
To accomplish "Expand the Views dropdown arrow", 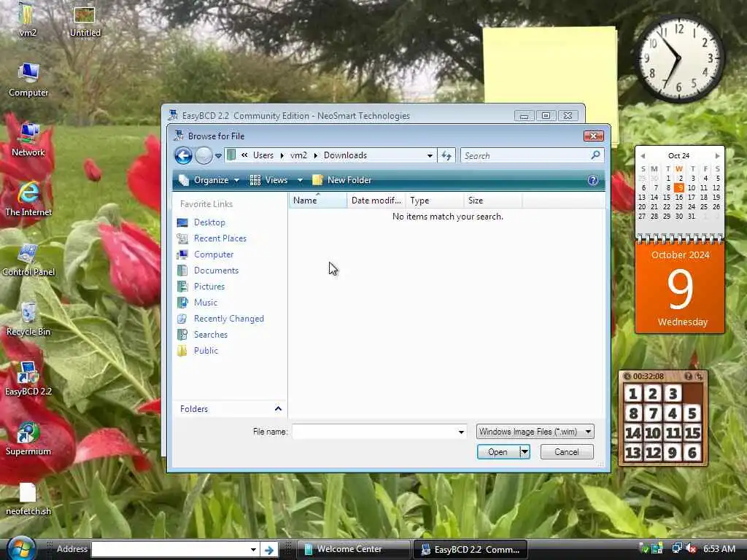I will coord(300,180).
